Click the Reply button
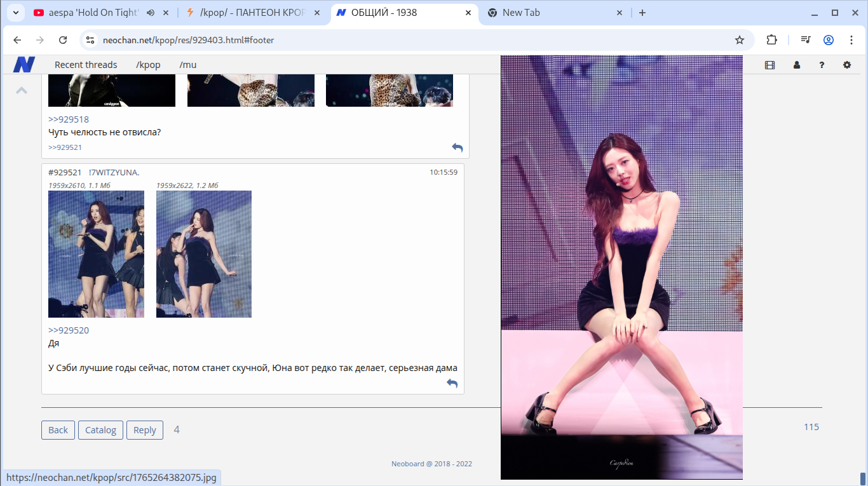Image resolution: width=868 pixels, height=486 pixels. pos(145,430)
